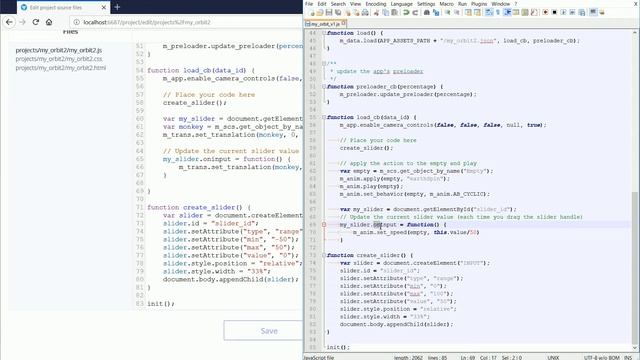Screen dimensions: 640x360
Task: Click the Zoom Out icon in Notepad++
Action: click(x=457, y=13)
